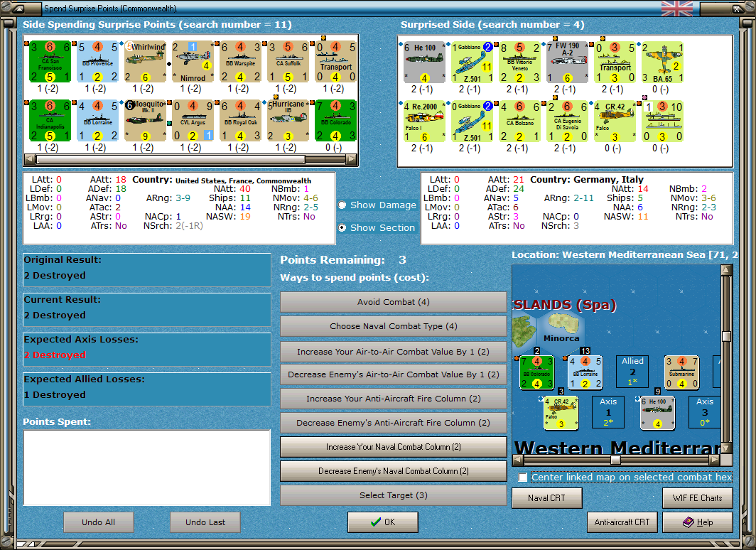Select the BB Vittorio Veneto counter
Screen dimensions: 756x550
pos(520,63)
